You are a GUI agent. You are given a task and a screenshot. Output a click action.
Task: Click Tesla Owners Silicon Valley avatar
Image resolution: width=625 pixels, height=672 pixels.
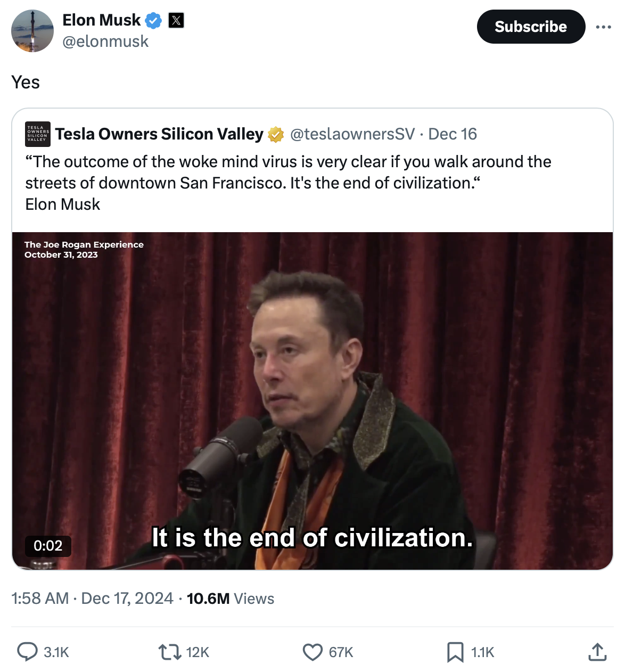38,134
